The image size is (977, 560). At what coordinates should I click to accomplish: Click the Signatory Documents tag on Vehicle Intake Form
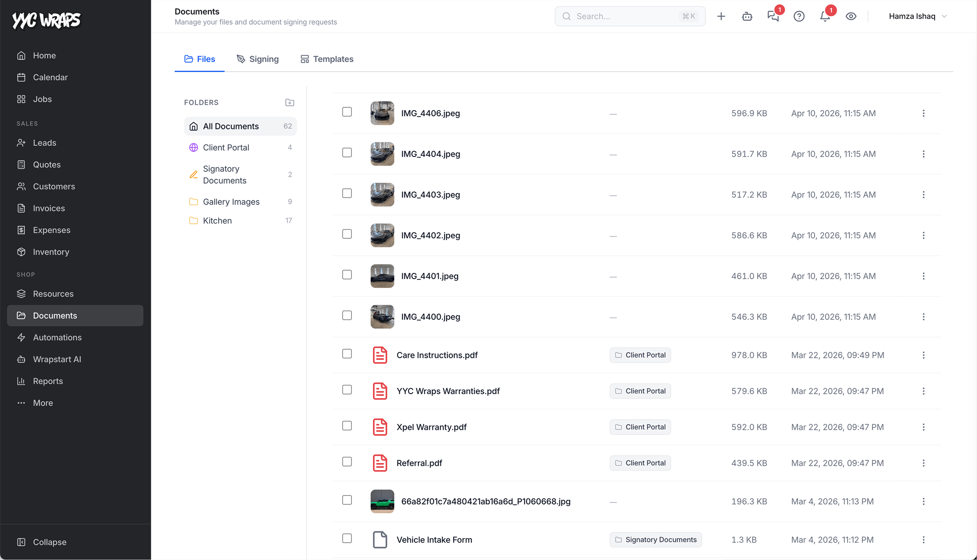pos(656,540)
